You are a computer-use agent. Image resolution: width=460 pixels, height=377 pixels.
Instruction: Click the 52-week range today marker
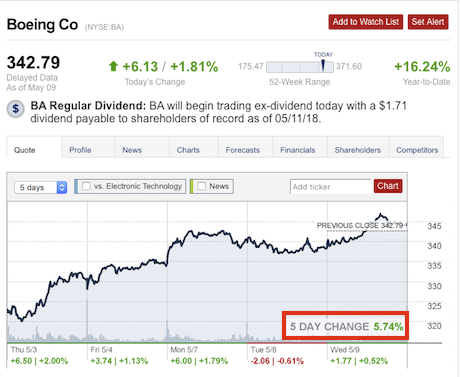(323, 65)
